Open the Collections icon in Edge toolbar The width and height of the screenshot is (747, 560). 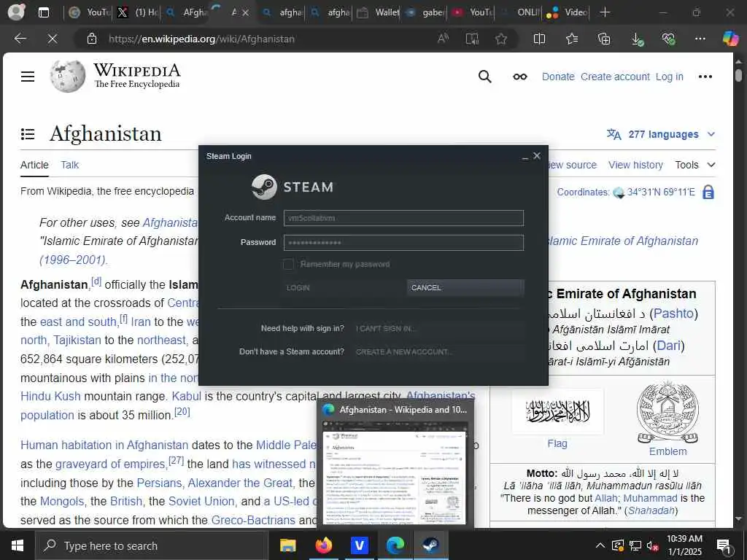[x=603, y=39]
